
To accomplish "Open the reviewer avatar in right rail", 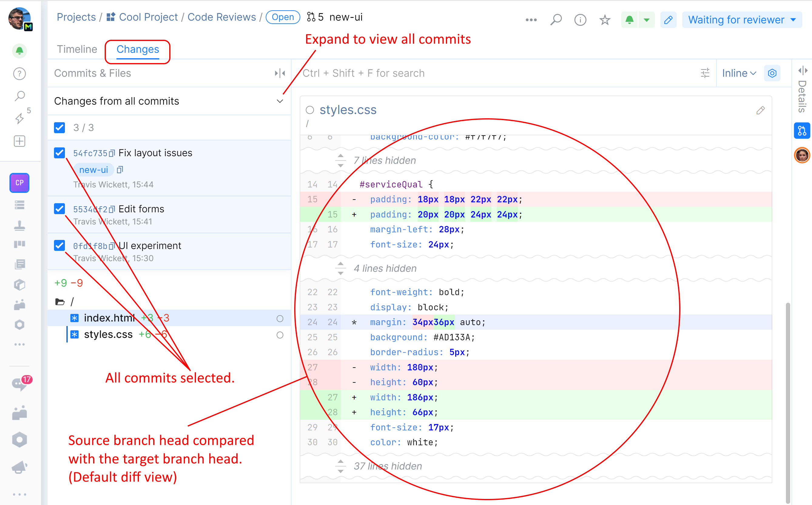I will 802,155.
